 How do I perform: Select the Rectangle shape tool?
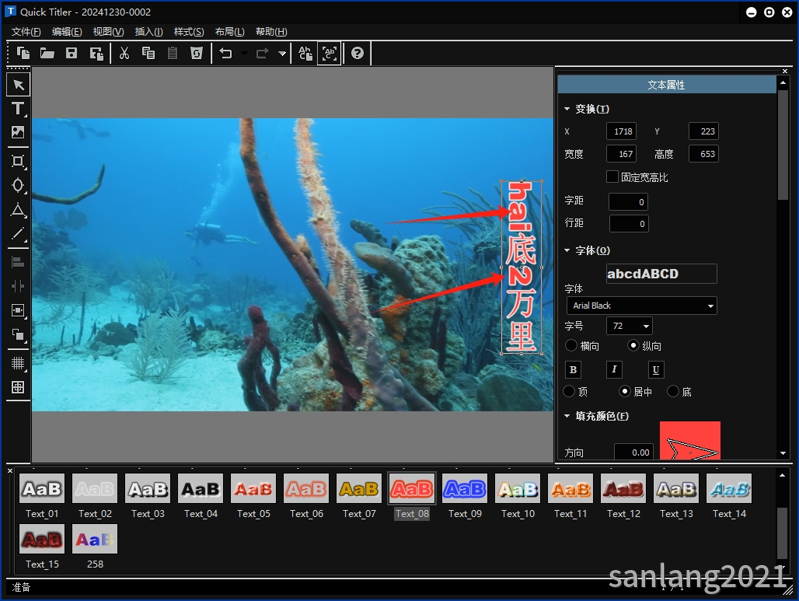coord(18,162)
